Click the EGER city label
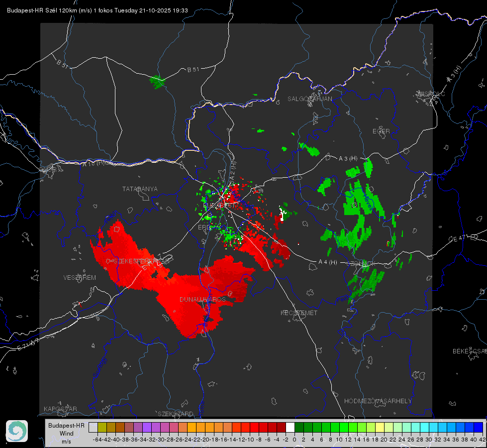 click(x=381, y=131)
